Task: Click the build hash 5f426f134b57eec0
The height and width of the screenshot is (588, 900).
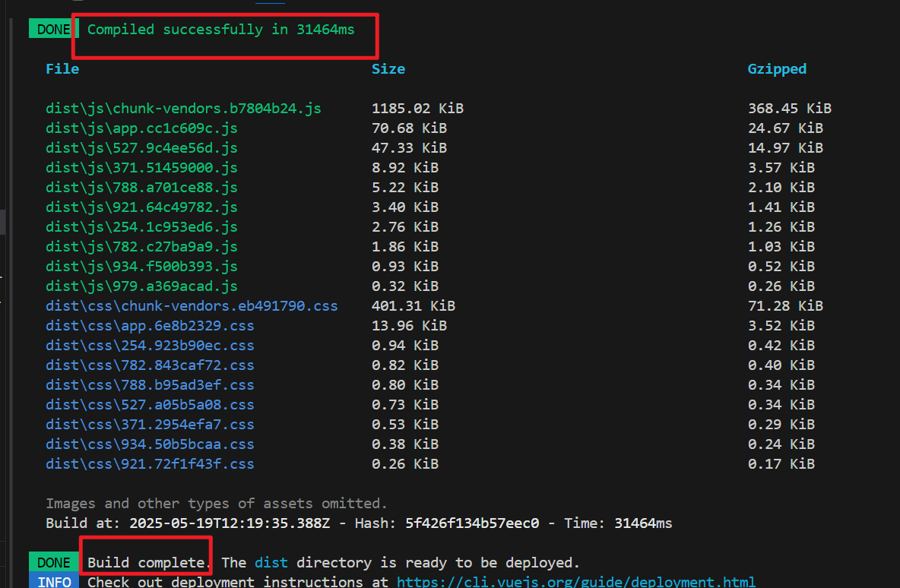Action: click(x=473, y=523)
